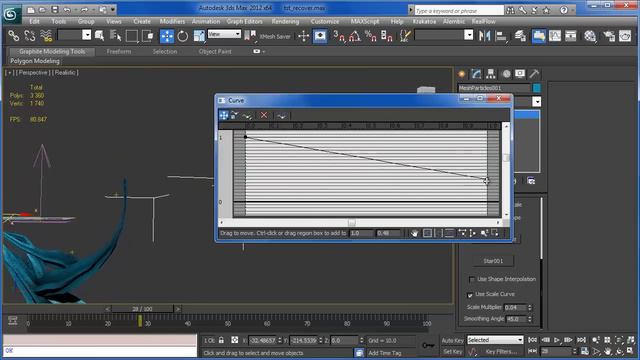Toggle Spinner Snap icon
Screen dimensions: 640x360
click(387, 36)
